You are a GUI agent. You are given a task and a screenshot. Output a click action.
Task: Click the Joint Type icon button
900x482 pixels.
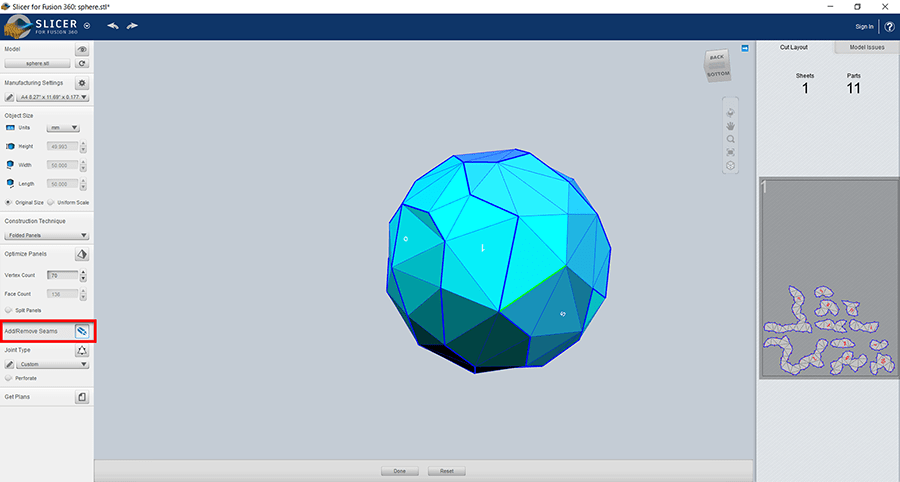pos(82,350)
